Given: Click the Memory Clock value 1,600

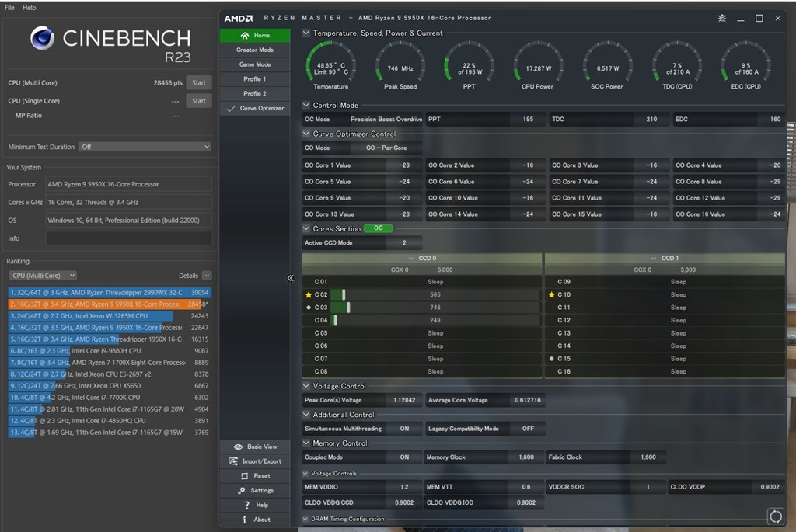Looking at the screenshot, I should pos(526,457).
